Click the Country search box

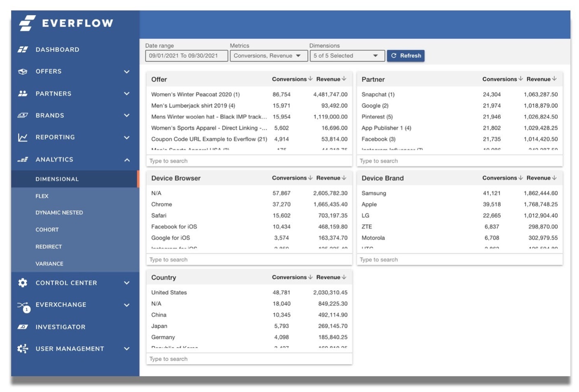point(249,359)
